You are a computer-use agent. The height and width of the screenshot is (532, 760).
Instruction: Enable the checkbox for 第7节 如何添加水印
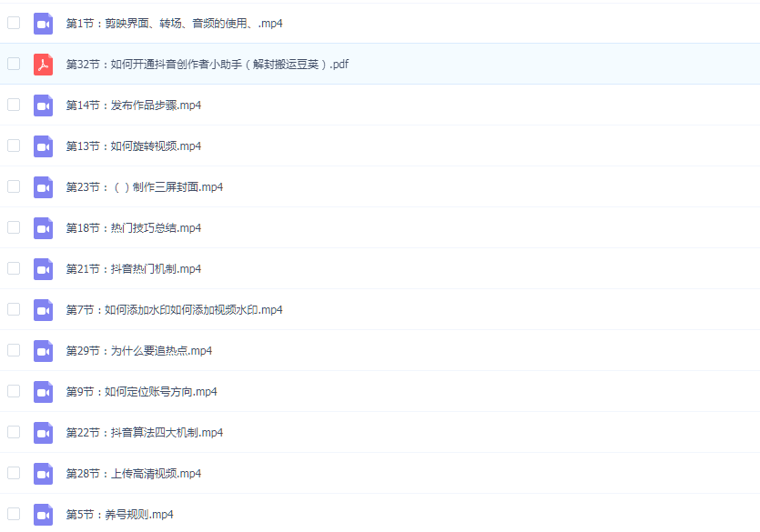(14, 310)
